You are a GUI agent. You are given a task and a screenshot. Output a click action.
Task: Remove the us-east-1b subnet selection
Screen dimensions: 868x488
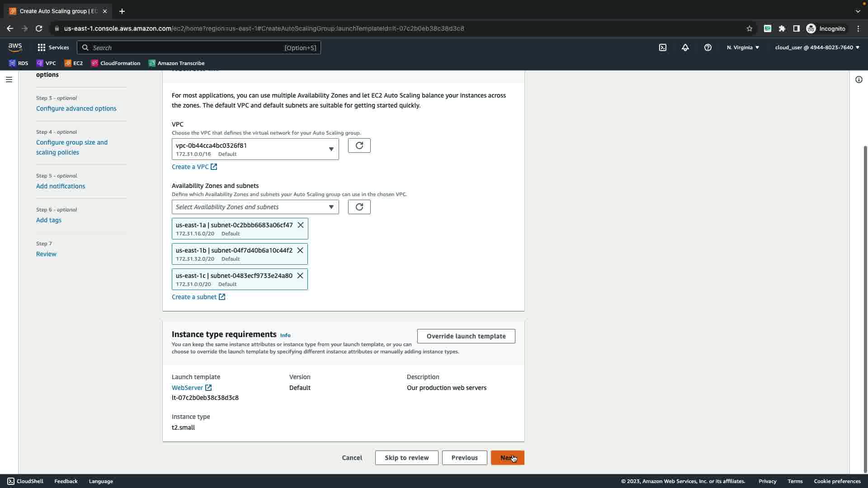point(300,250)
